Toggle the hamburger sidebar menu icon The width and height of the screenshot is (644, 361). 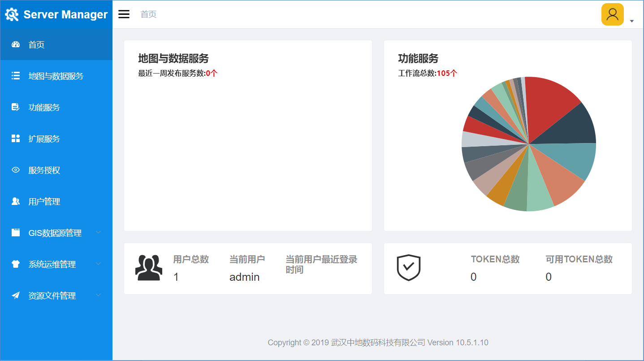(x=124, y=14)
